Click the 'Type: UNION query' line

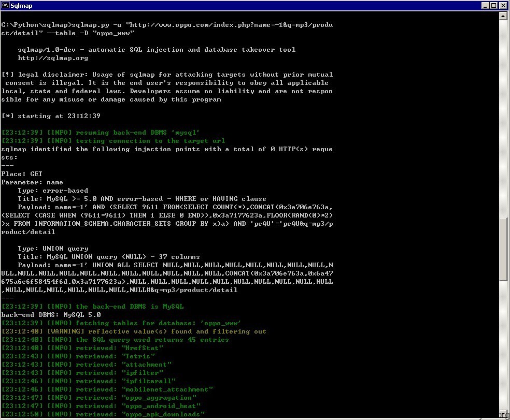coord(53,249)
